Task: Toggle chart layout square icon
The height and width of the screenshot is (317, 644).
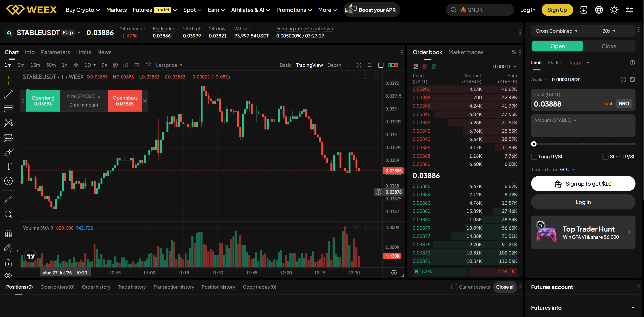Action: (381, 65)
